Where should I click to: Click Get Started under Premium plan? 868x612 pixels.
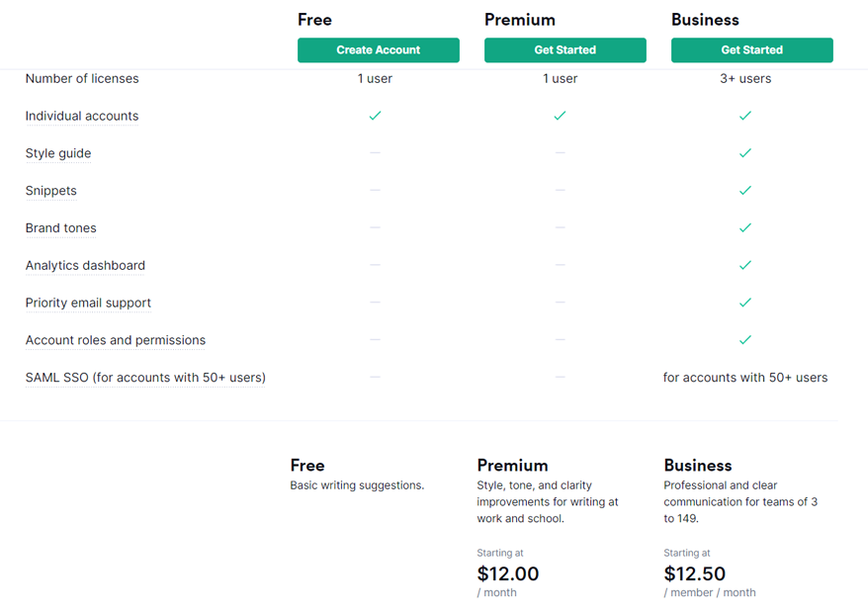(x=565, y=49)
